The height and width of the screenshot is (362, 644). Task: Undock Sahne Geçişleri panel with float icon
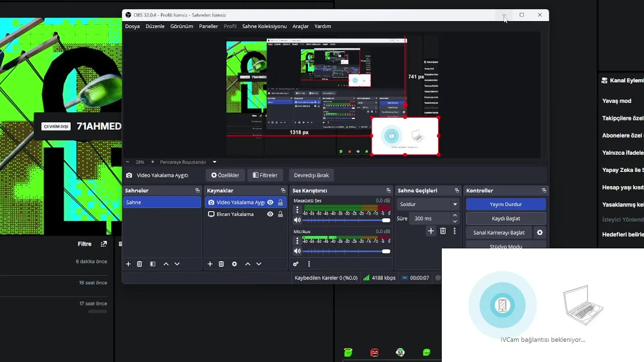click(457, 191)
